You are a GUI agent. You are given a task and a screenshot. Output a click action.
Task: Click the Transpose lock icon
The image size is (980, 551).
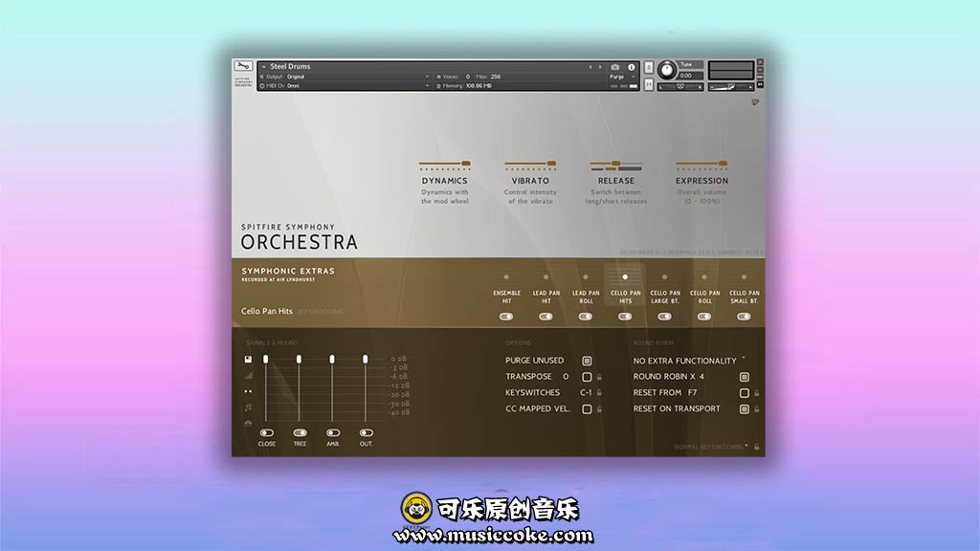click(x=599, y=377)
